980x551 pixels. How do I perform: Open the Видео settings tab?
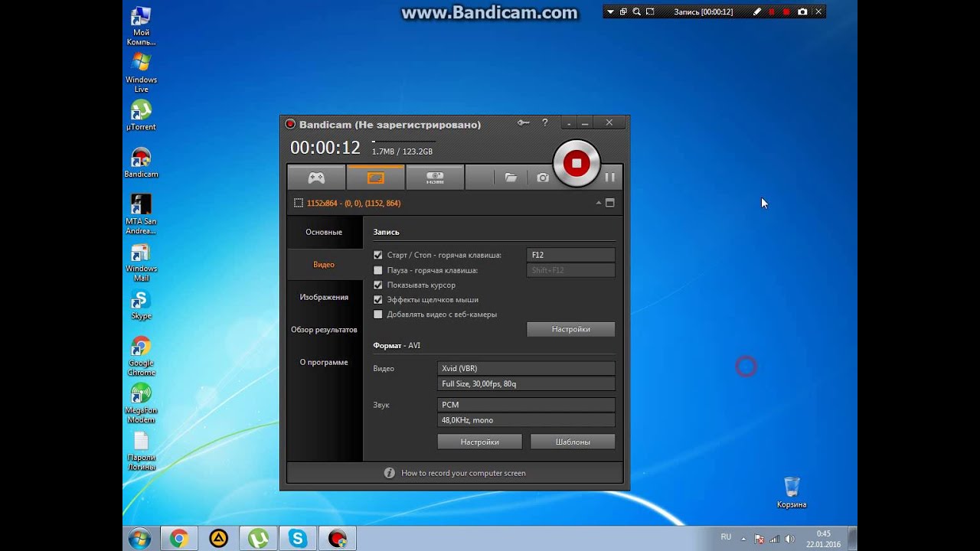pos(324,265)
